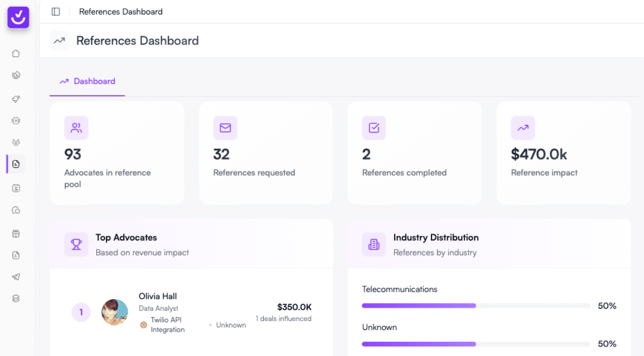
Task: Click the app logo with checkmark
Action: click(x=18, y=17)
